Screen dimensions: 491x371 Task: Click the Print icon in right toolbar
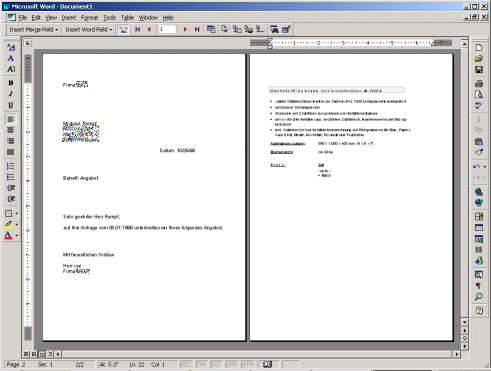(x=479, y=83)
